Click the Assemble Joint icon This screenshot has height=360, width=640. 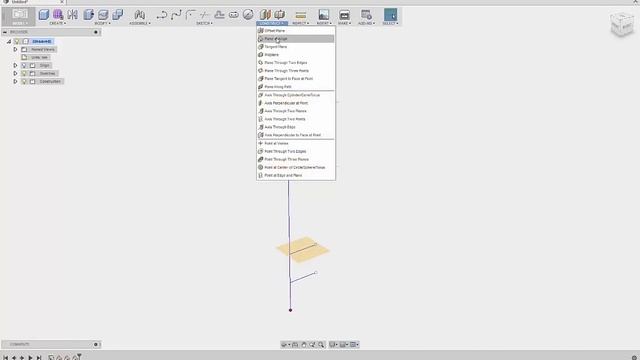coord(140,15)
